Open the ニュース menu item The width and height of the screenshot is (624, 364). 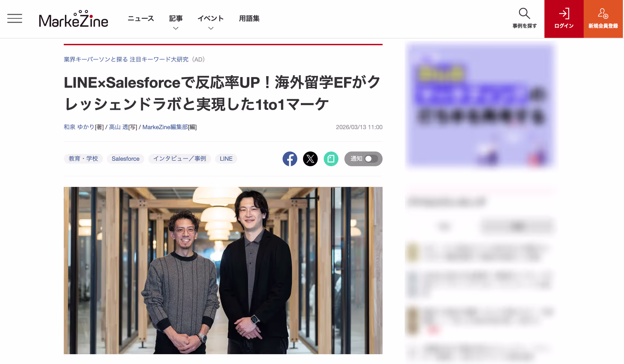point(141,19)
